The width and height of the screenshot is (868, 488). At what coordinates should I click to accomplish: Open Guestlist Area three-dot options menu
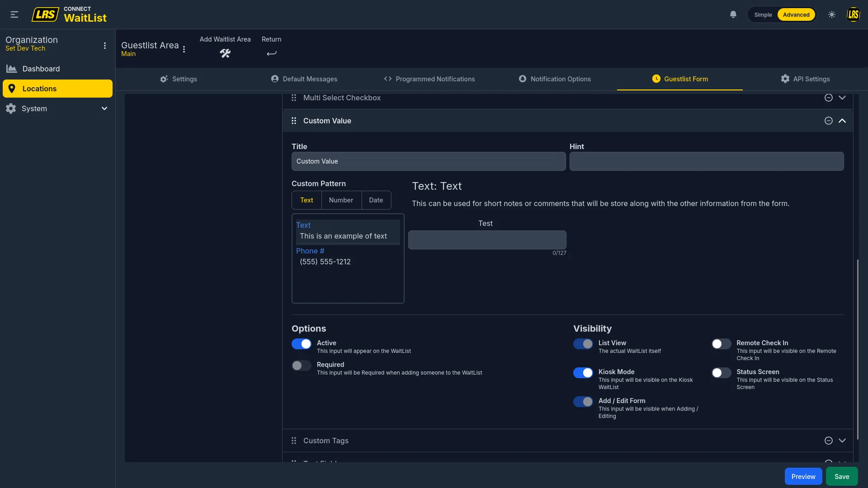coord(184,49)
